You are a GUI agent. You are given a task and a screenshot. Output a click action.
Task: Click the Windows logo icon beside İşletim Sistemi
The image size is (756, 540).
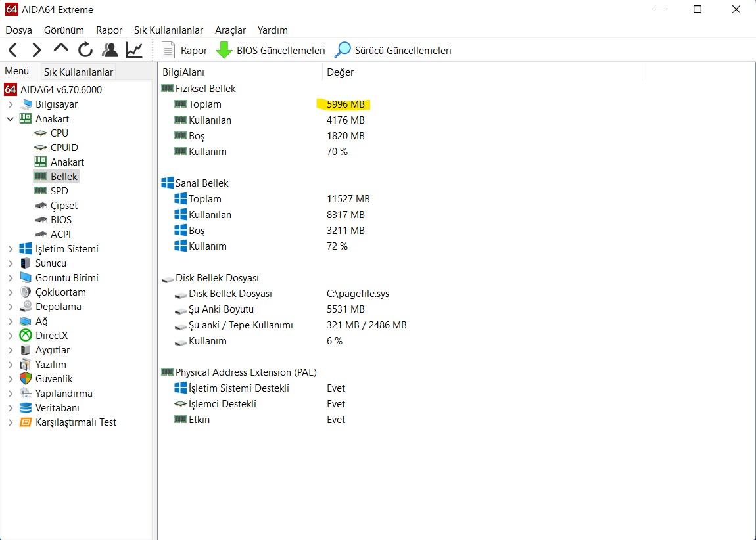[26, 248]
